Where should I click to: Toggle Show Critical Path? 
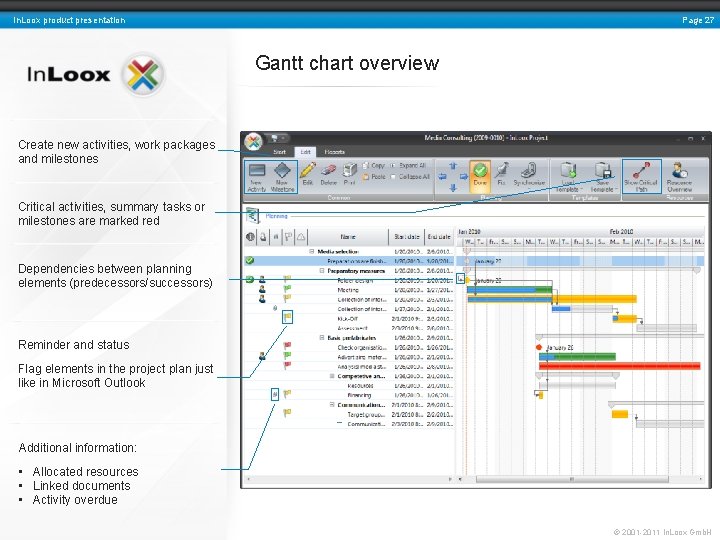[x=641, y=177]
